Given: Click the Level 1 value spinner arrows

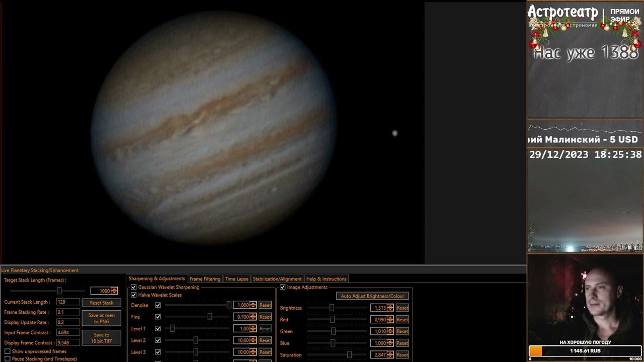Looking at the screenshot, I should click(253, 329).
